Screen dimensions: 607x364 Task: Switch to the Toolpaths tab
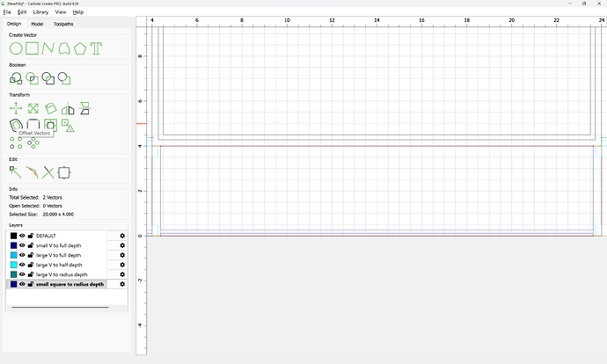point(63,24)
